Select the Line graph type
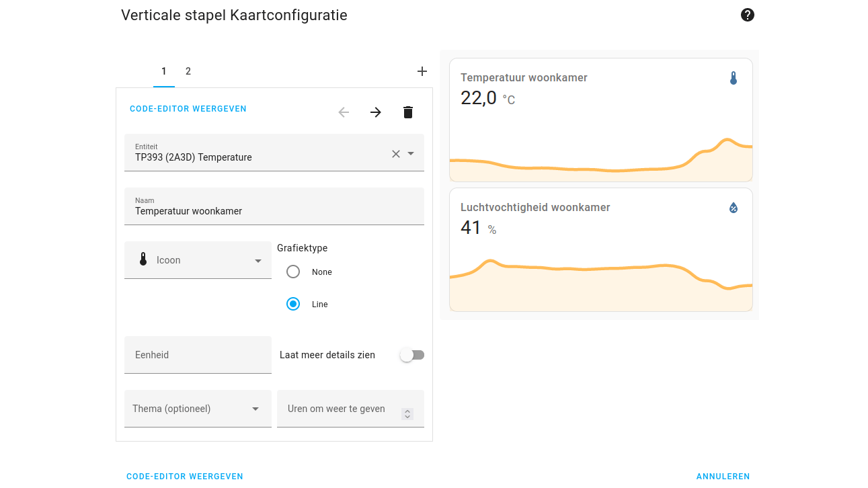Viewport: 868px width, 488px height. 293,304
